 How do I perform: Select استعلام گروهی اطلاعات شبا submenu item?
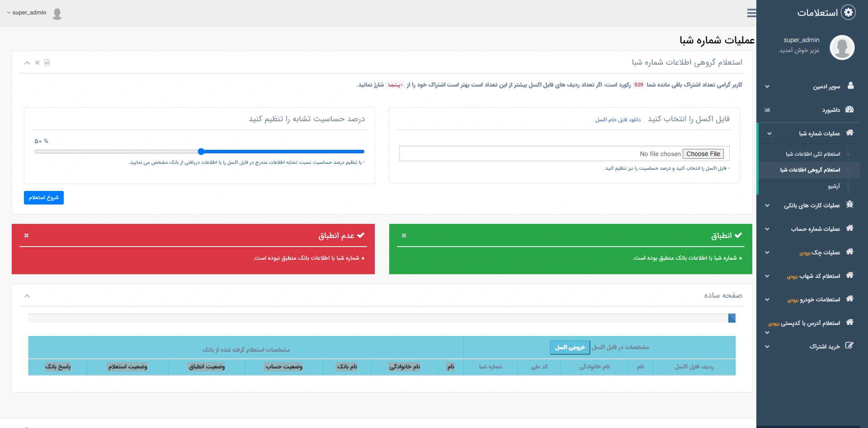[x=810, y=170]
